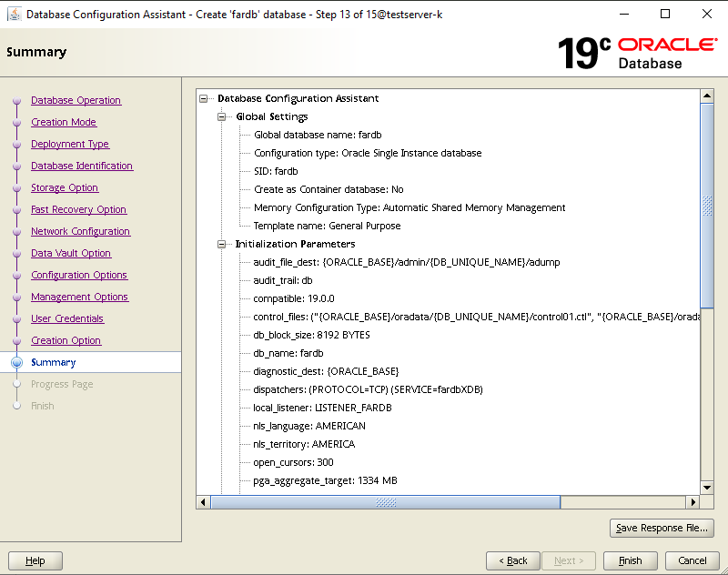
Task: Return to the Creation Option step
Action: click(66, 340)
